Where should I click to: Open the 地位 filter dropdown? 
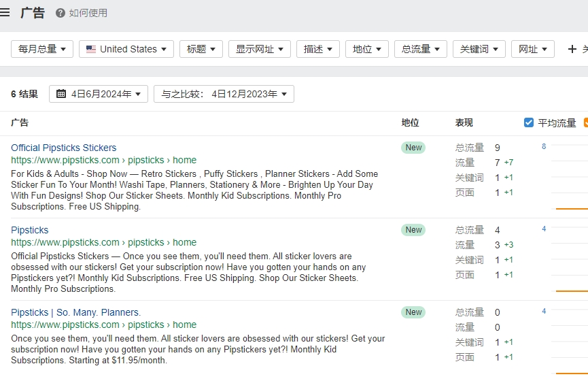click(x=367, y=49)
